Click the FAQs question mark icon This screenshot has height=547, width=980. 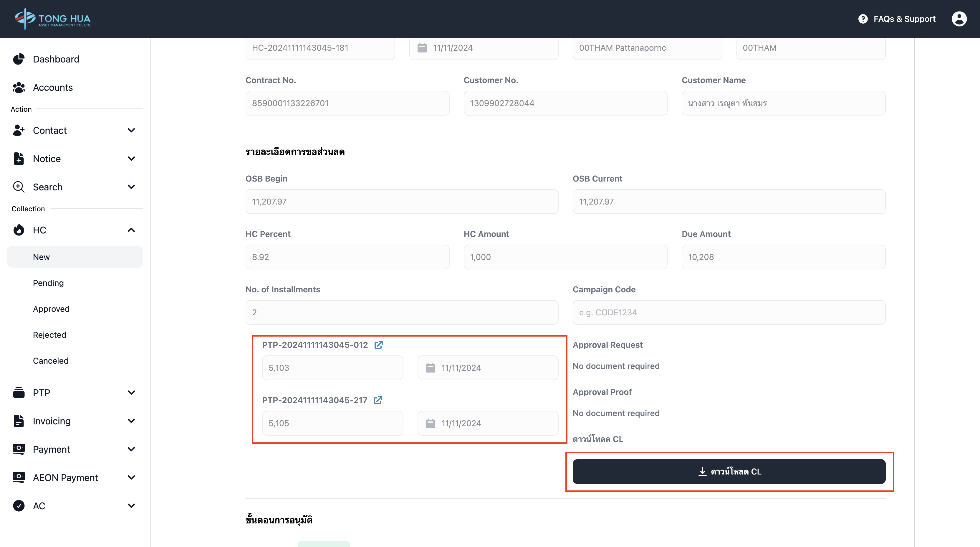(863, 19)
